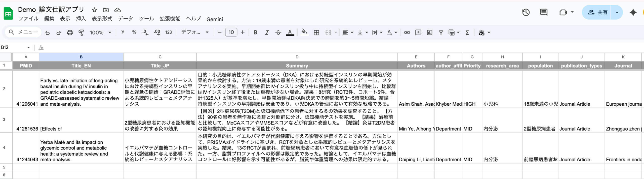
Task: Open the comments panel icon
Action: (544, 12)
